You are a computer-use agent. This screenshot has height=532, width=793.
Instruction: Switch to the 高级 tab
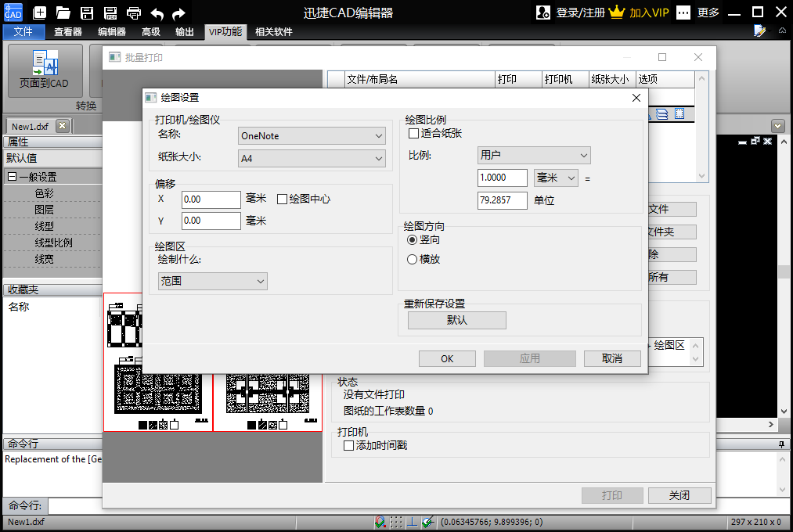point(151,32)
